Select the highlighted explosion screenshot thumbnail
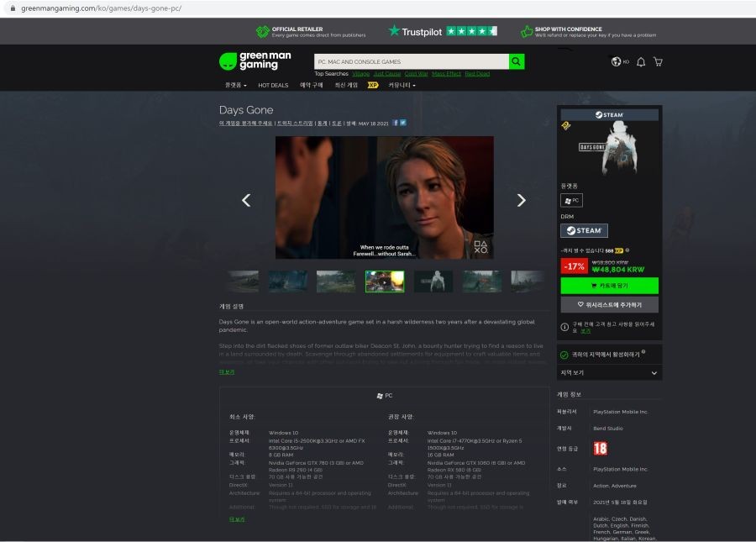756x542 pixels. 385,282
